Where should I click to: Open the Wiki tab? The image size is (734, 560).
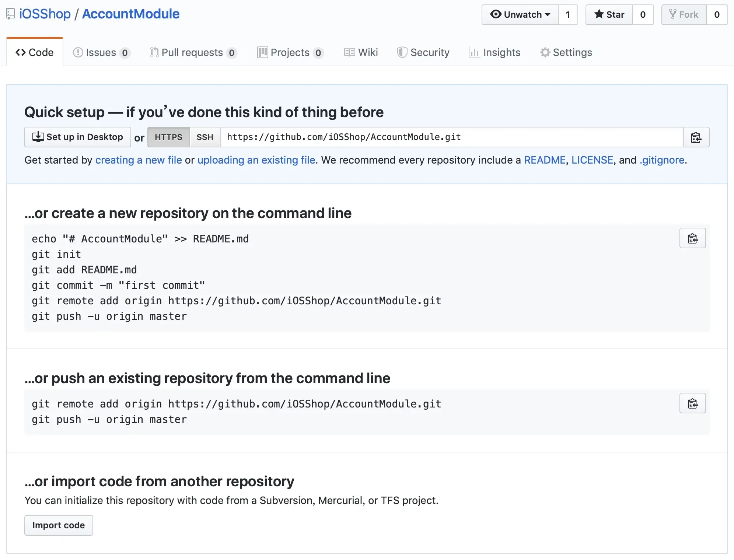361,52
